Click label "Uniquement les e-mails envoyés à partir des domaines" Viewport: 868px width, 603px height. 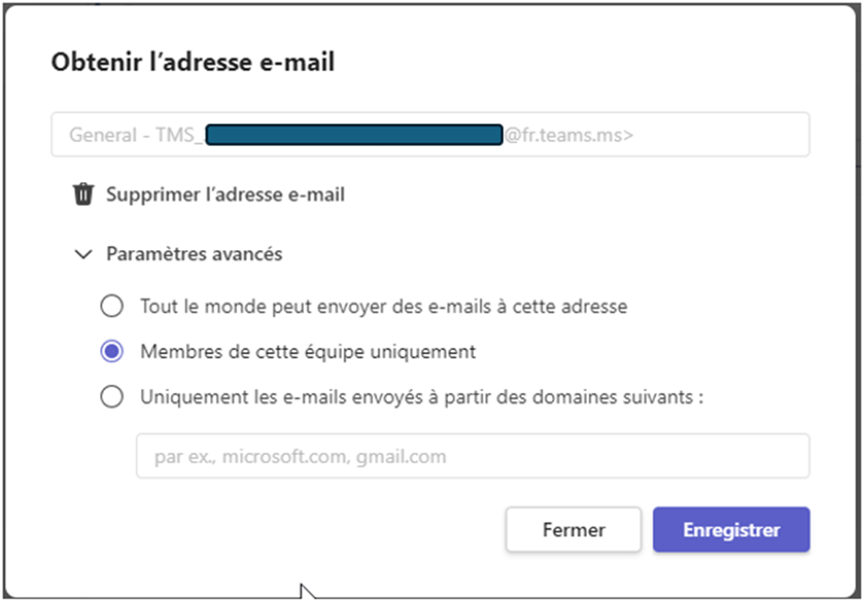tap(422, 397)
